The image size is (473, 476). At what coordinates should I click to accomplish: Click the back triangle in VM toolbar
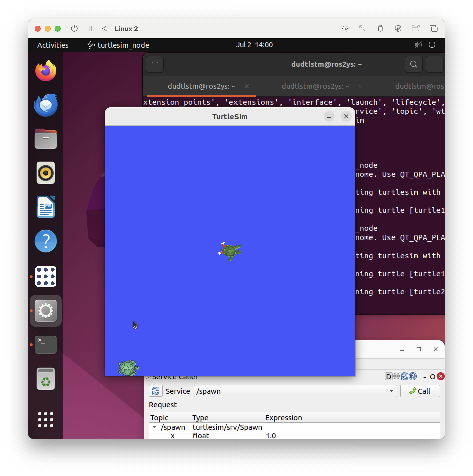[105, 28]
